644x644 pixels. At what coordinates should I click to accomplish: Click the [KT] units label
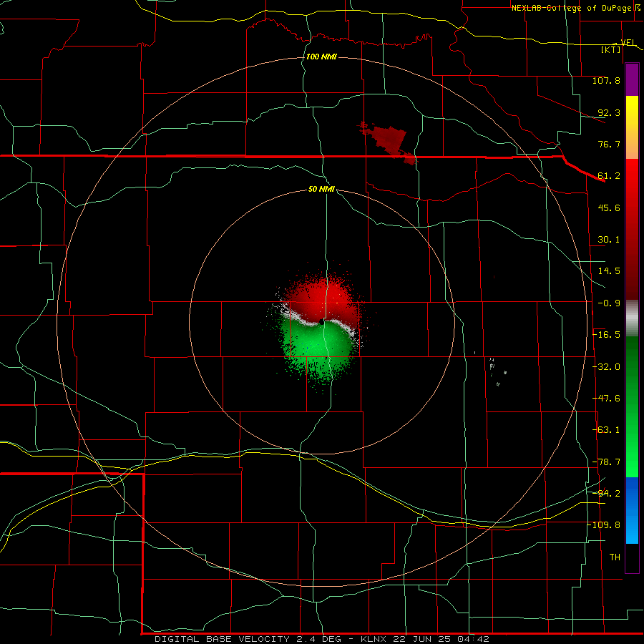[611, 49]
